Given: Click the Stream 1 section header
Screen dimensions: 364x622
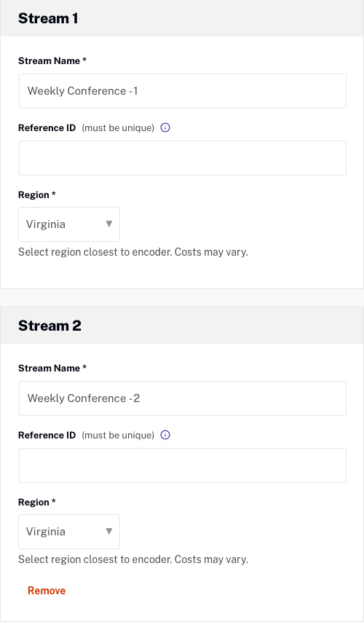Looking at the screenshot, I should coord(48,18).
